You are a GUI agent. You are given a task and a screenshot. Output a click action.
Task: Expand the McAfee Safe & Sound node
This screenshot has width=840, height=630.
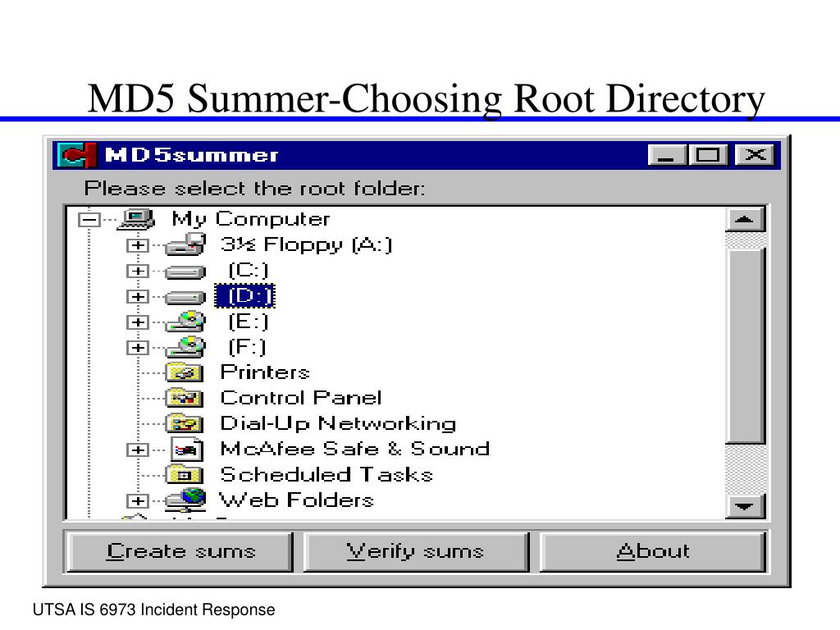tap(138, 450)
